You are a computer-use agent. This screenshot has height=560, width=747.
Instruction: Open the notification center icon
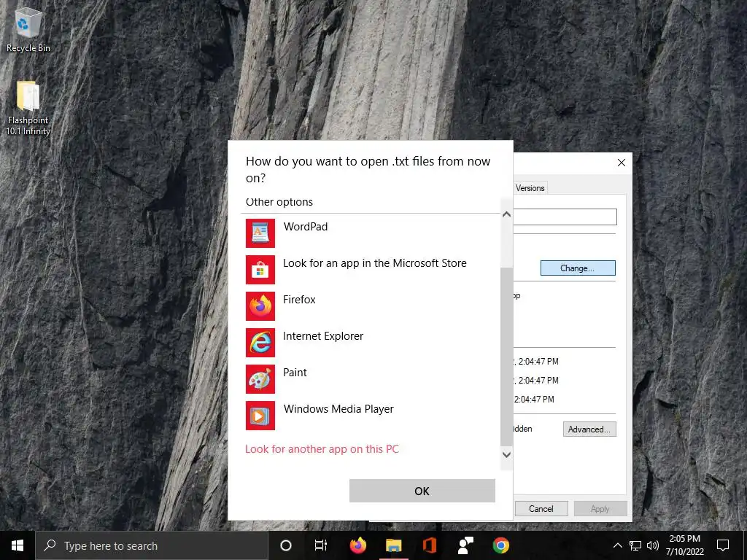(x=723, y=545)
